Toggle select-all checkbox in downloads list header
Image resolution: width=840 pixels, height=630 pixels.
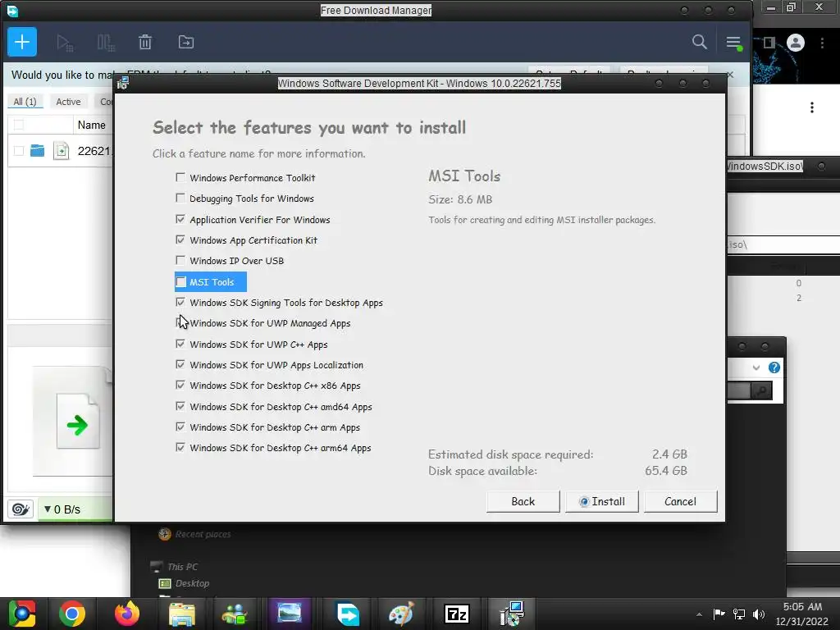[x=19, y=125]
